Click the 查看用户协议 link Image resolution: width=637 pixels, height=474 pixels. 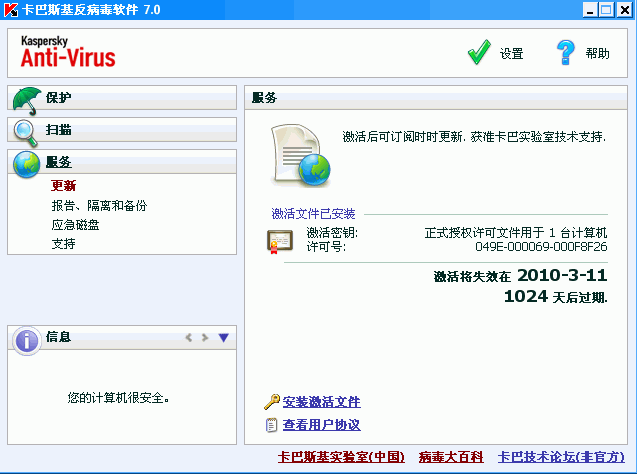321,425
